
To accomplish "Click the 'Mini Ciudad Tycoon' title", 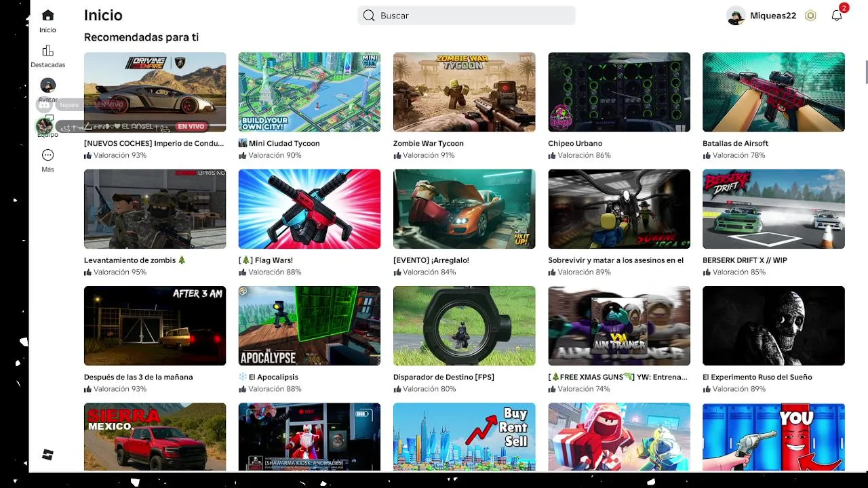I will tap(284, 143).
